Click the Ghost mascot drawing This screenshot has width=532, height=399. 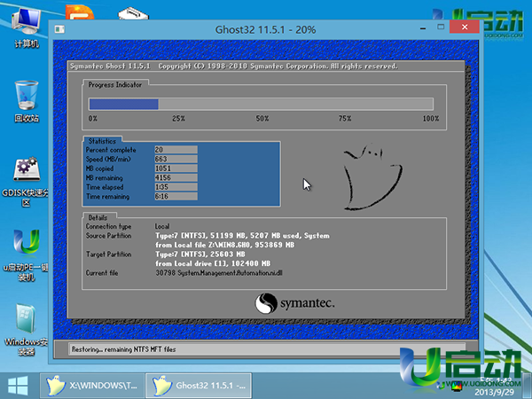372,176
